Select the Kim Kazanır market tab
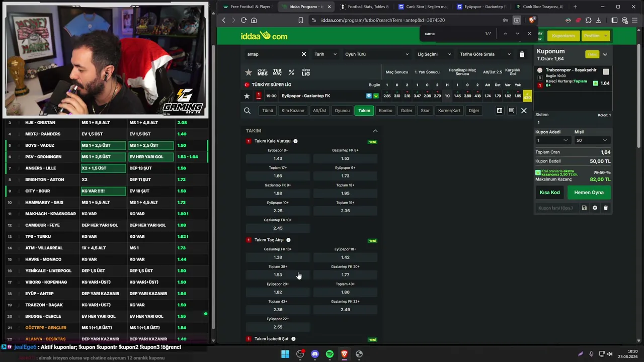 (293, 111)
